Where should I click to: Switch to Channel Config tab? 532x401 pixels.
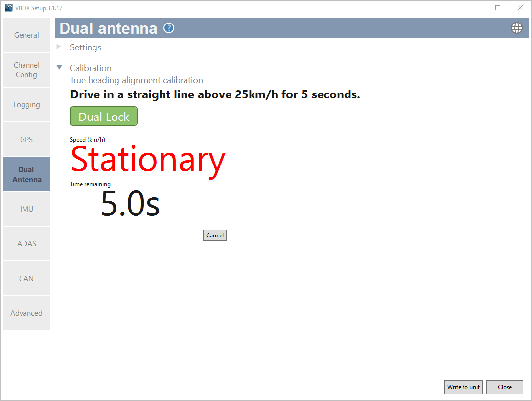pos(26,70)
